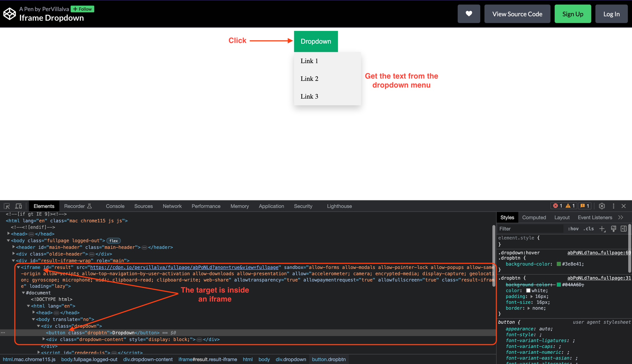
Task: Switch to the Computed tab
Action: pos(534,217)
